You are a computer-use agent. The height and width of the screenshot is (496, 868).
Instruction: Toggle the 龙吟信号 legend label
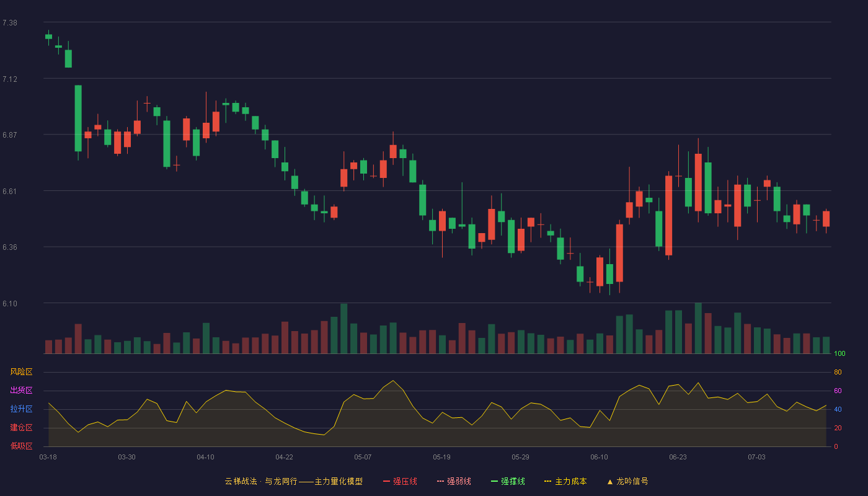pos(632,481)
